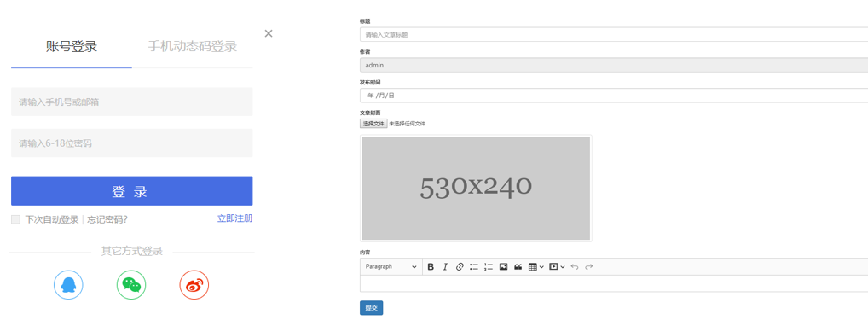Open the insert table dropdown
Screen dimensions: 868x320
pyautogui.click(x=535, y=267)
